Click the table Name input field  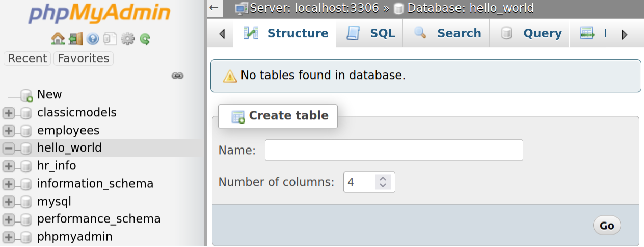(x=394, y=151)
